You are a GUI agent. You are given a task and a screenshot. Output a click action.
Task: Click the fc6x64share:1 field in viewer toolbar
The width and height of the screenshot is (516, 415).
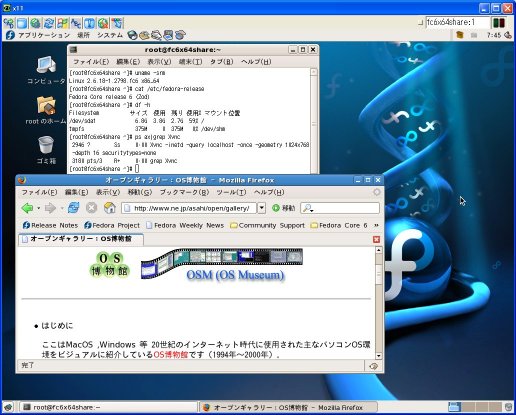[458, 22]
